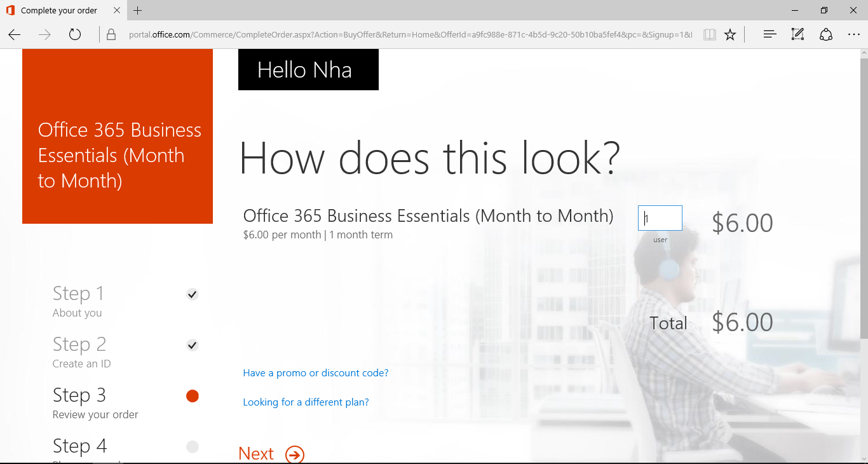This screenshot has height=464, width=868.
Task: Open the More actions ellipsis menu
Action: pos(853,35)
